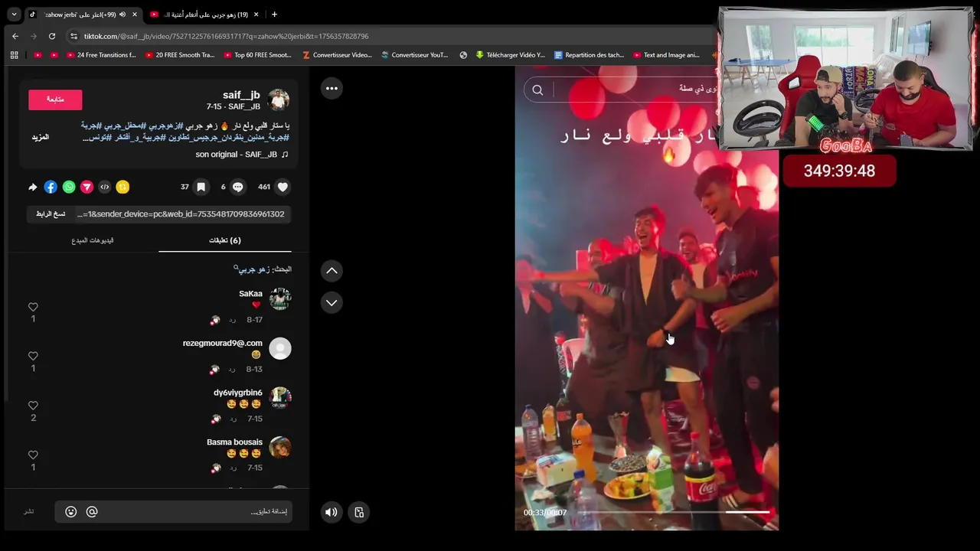Screen dimensions: 980x551
Task: Like SaKaa's comment
Action: click(x=33, y=307)
